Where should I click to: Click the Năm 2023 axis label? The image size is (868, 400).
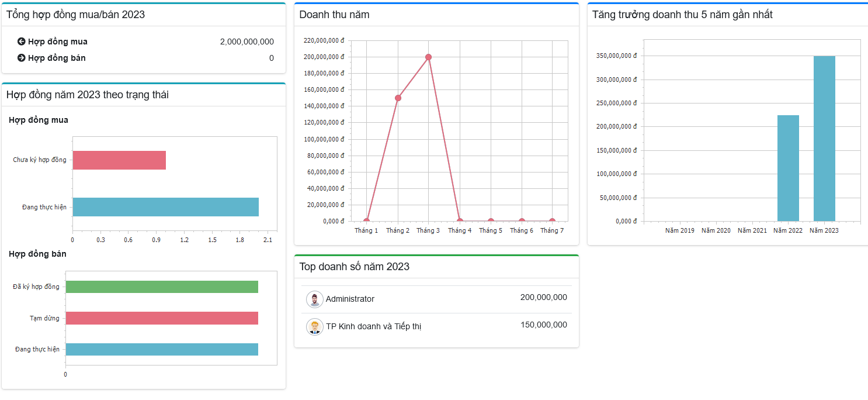tap(824, 230)
